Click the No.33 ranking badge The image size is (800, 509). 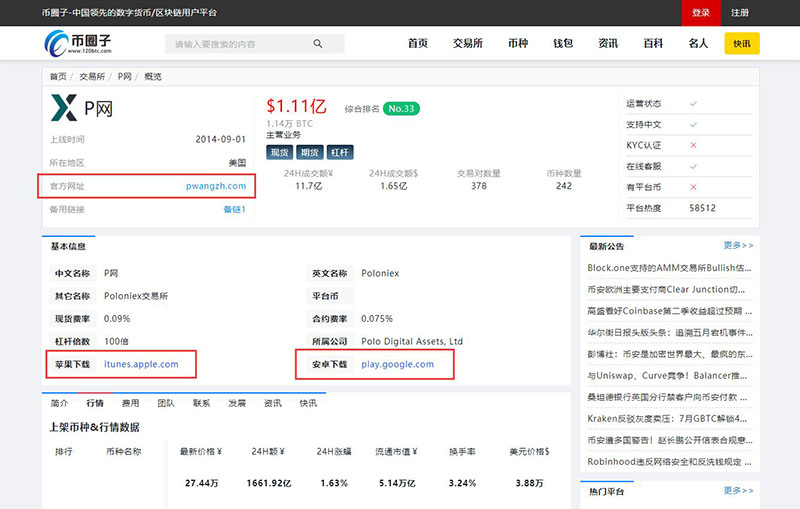pyautogui.click(x=402, y=109)
